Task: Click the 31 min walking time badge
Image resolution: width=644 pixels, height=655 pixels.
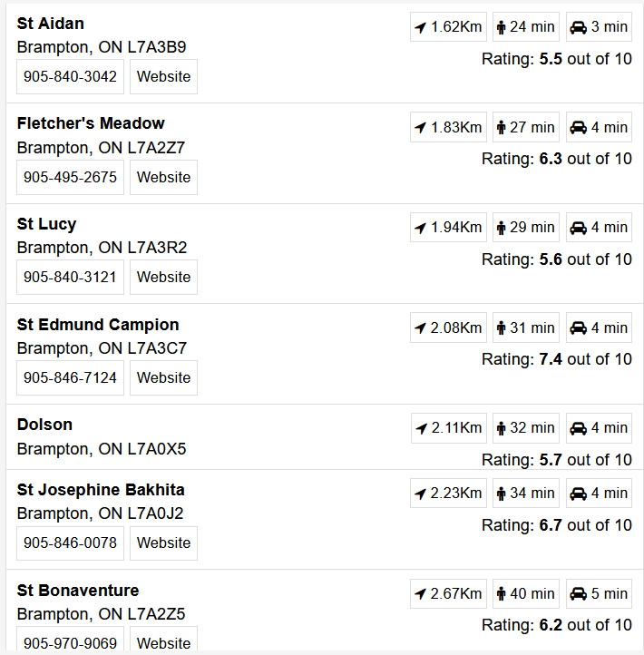Action: click(x=526, y=327)
